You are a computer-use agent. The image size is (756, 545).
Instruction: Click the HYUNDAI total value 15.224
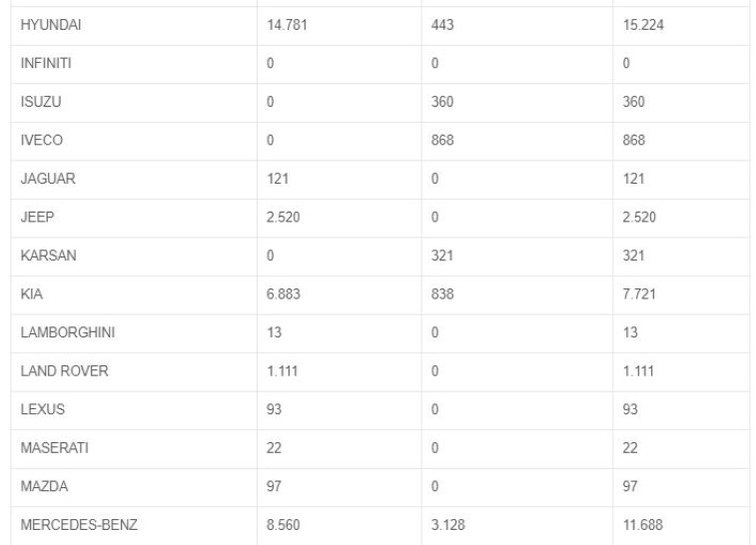(x=643, y=25)
